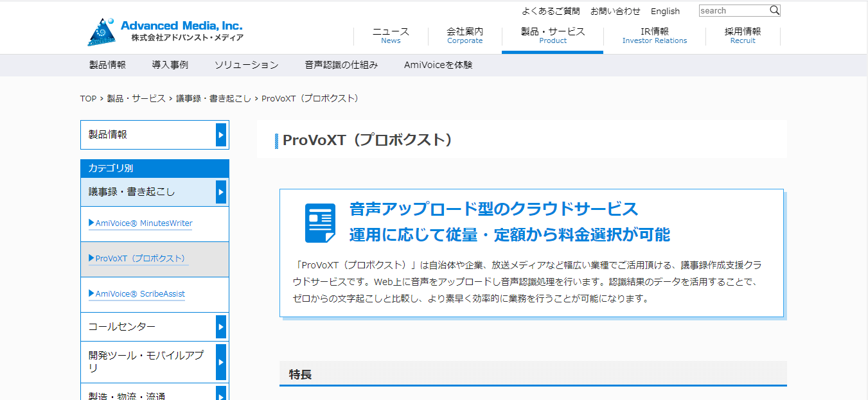Open the IR情報 Investor Relations menu
Image resolution: width=868 pixels, height=400 pixels.
[654, 35]
